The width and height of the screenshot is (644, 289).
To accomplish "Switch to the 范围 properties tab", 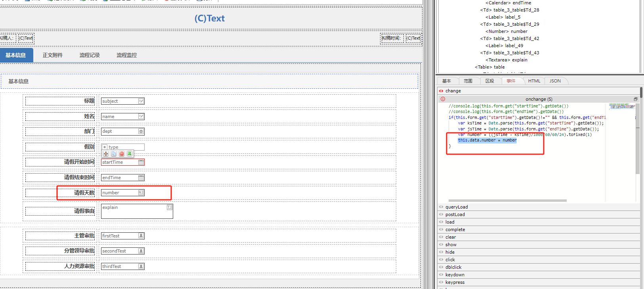I will [468, 81].
